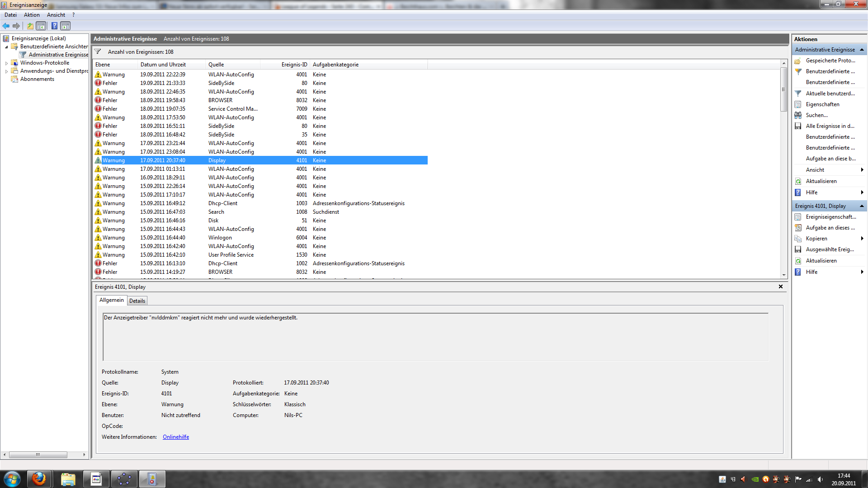This screenshot has width=868, height=488.
Task: Click Eigenschaften in the actions pane
Action: coord(822,104)
